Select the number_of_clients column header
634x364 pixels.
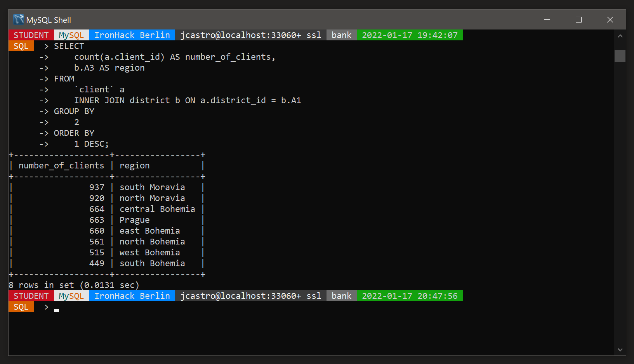[61, 165]
